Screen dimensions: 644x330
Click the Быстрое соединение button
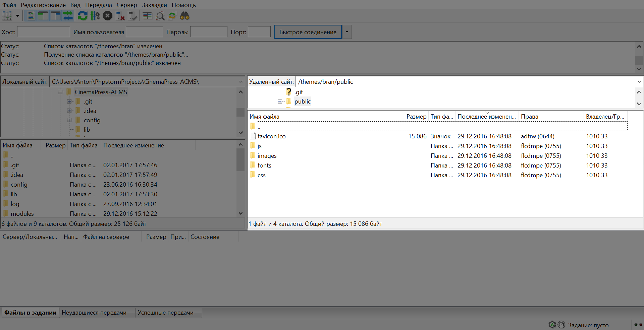tap(308, 32)
